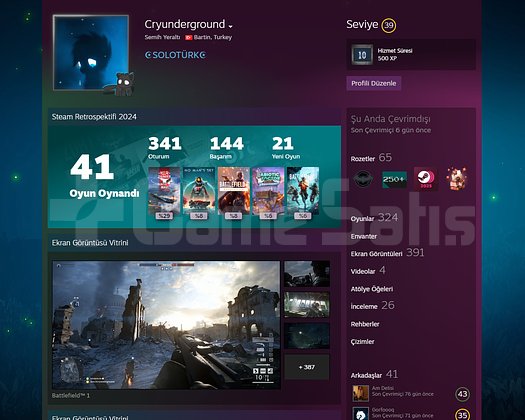Open Ekran Görüntüleri 391 link
This screenshot has width=525, height=420.
387,253
